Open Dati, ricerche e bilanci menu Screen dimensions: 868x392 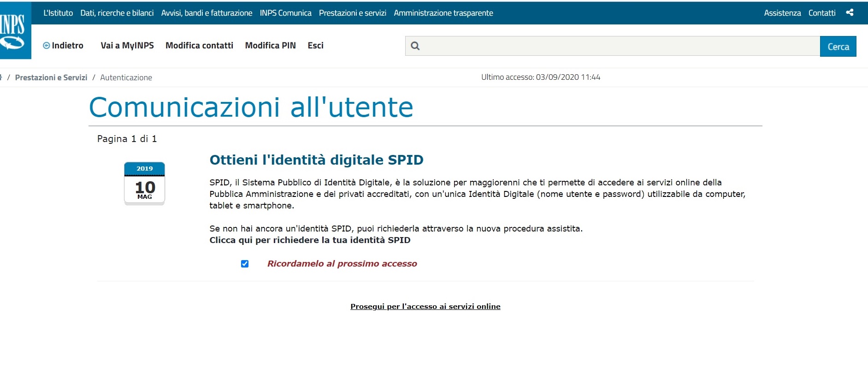(117, 13)
